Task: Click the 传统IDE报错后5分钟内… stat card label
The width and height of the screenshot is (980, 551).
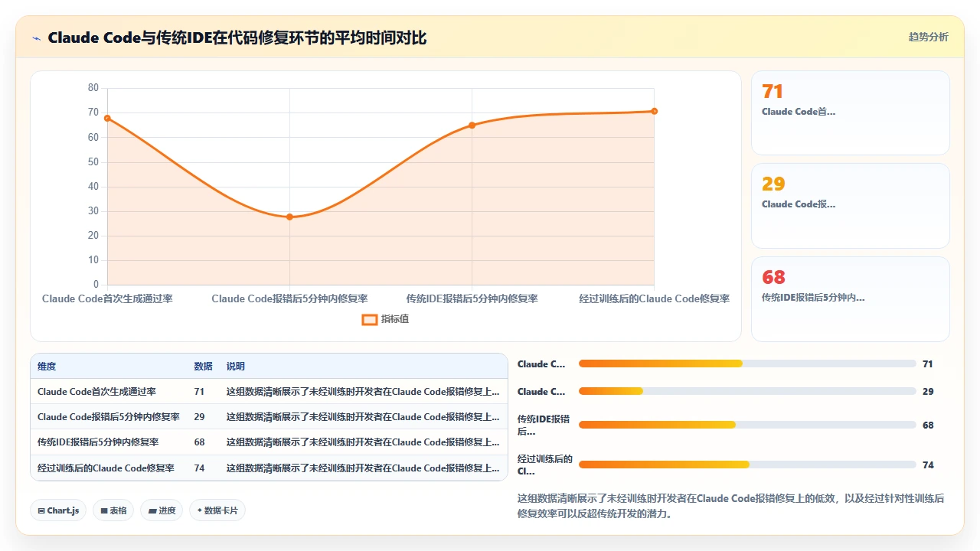Action: [813, 298]
